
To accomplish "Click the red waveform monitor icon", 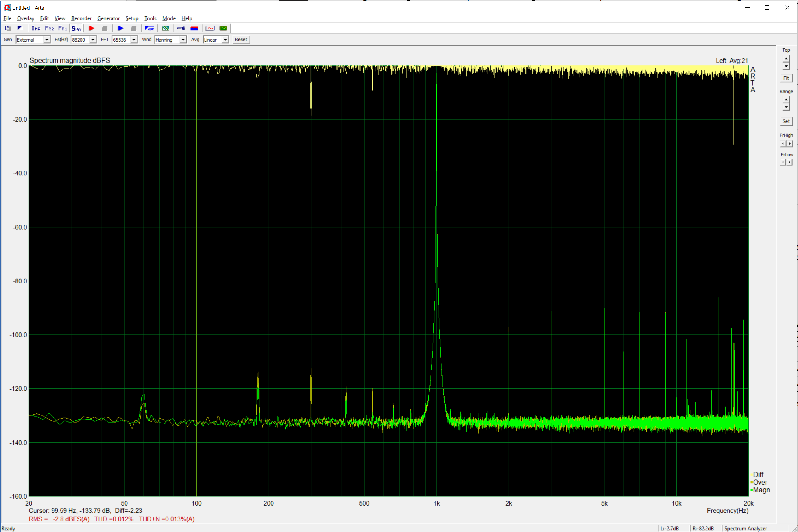I will pyautogui.click(x=210, y=28).
